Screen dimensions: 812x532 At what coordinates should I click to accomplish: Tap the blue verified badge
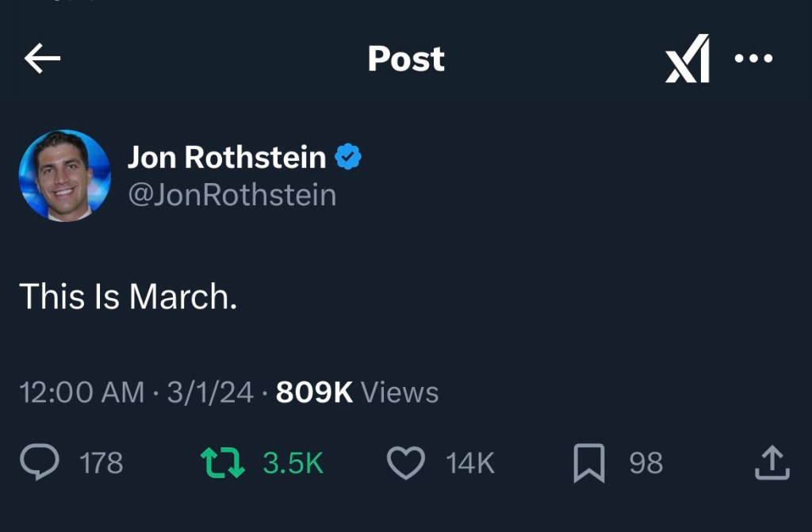(x=347, y=158)
